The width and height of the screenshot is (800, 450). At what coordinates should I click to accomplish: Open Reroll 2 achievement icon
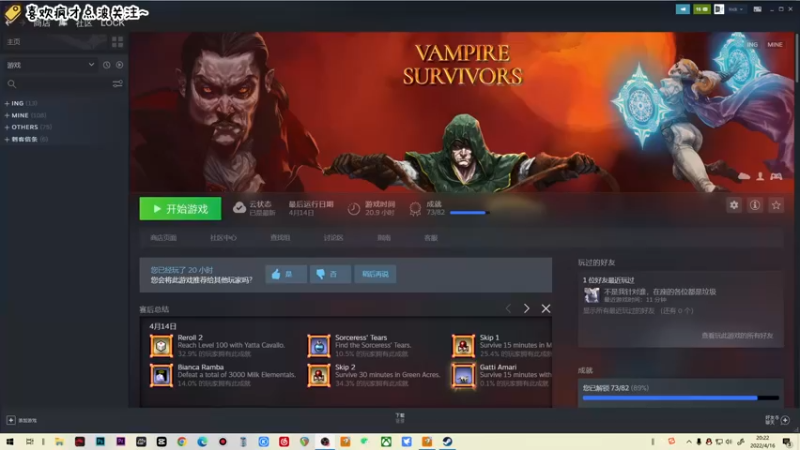[x=161, y=346]
